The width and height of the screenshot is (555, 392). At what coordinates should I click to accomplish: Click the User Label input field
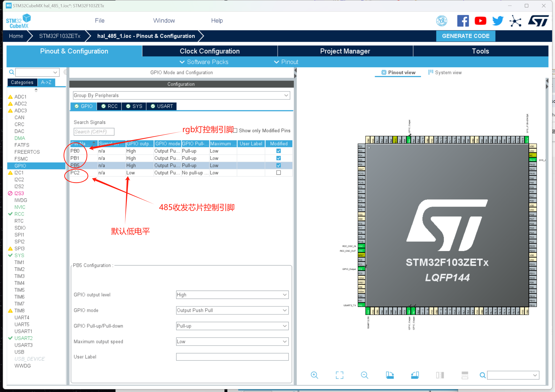232,357
